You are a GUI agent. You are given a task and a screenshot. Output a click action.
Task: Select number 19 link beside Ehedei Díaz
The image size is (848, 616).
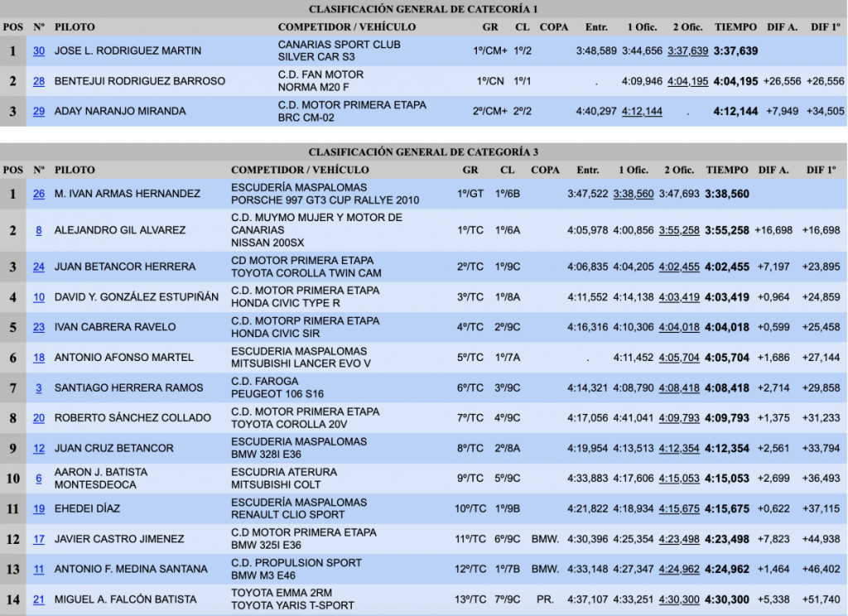tap(39, 508)
